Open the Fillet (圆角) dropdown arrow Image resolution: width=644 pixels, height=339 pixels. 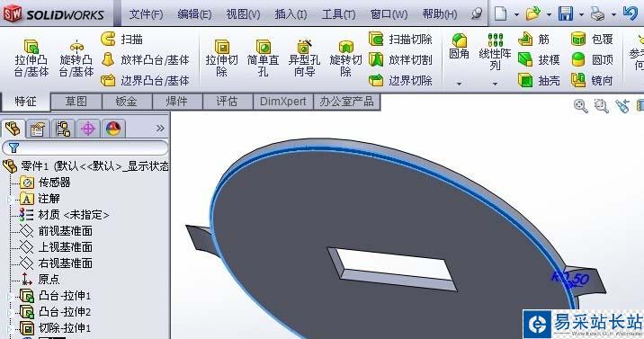(460, 84)
